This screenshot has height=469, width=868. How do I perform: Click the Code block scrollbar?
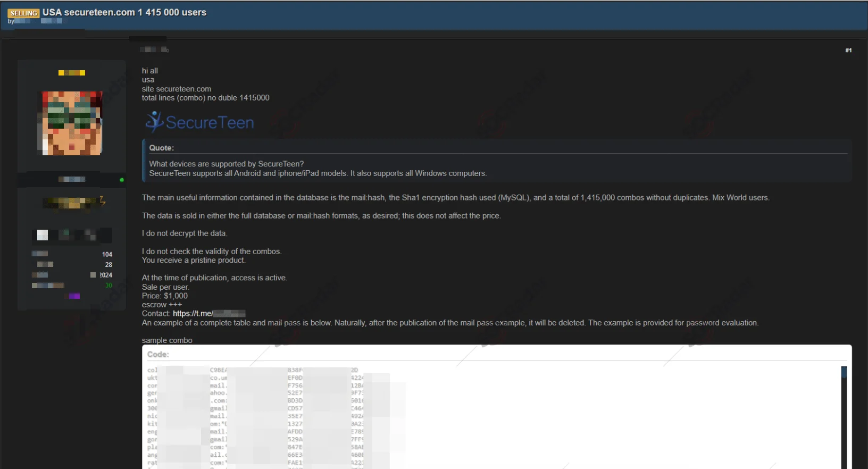(844, 417)
